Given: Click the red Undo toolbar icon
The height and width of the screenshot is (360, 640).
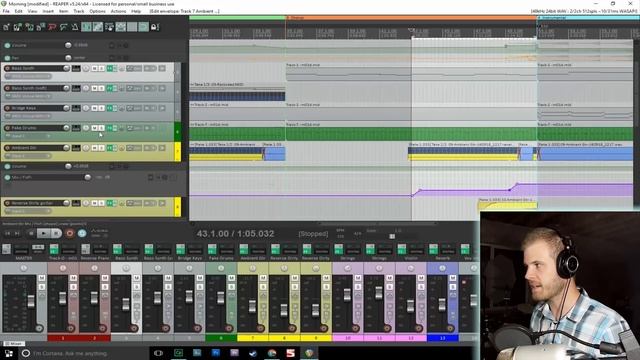Looking at the screenshot, I should (52, 27).
